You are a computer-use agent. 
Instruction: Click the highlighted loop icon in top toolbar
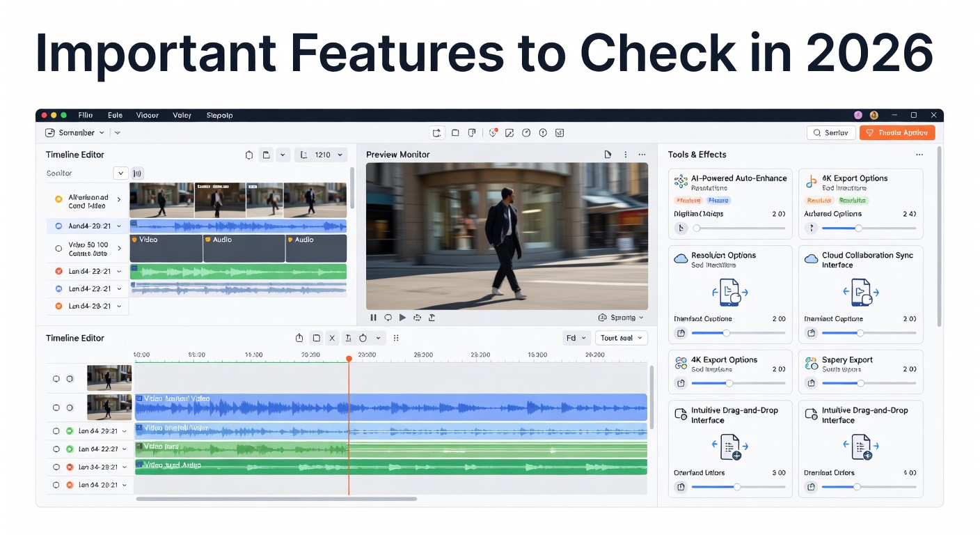(437, 132)
